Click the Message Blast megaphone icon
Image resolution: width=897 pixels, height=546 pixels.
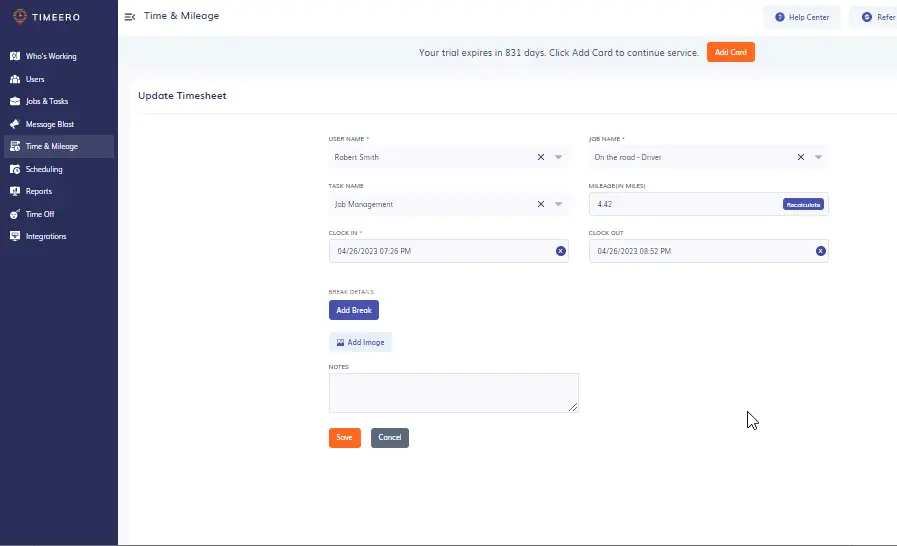point(15,124)
